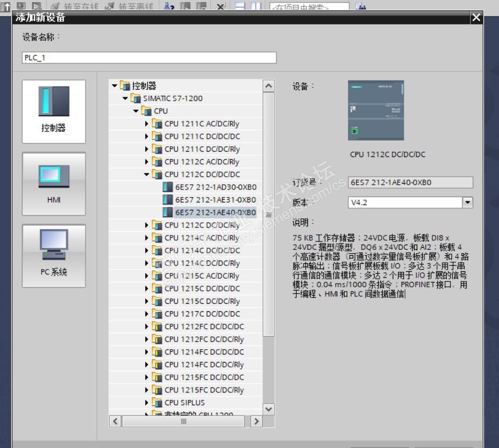
Task: Click the tree scroll-left arrow button
Action: click(115, 421)
